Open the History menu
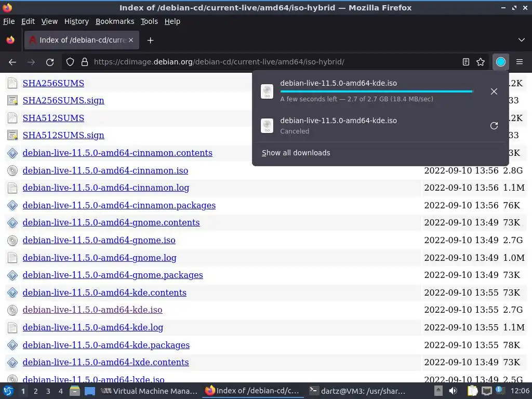Viewport: 532px width, 399px height. pos(77,21)
